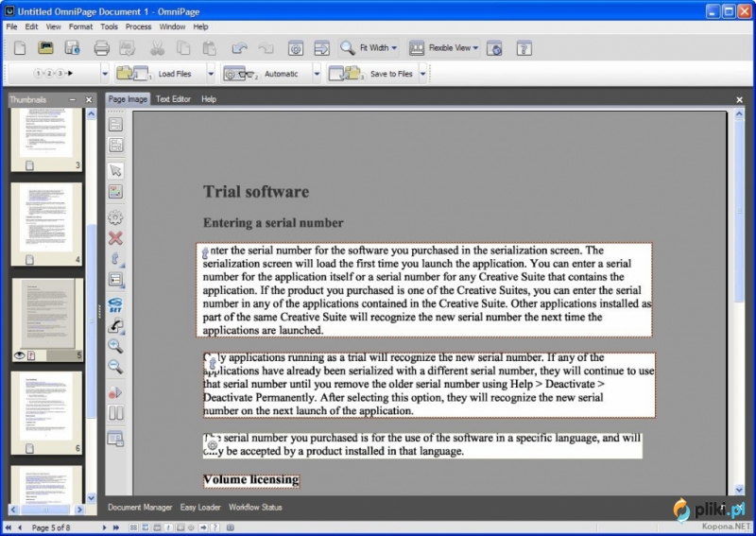Click the Cut scissors icon

157,48
